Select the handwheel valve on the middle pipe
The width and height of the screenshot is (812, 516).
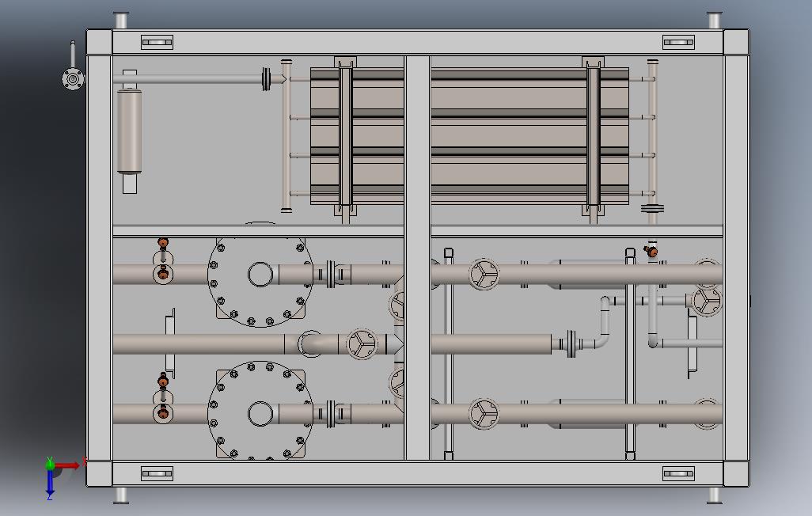coord(362,343)
